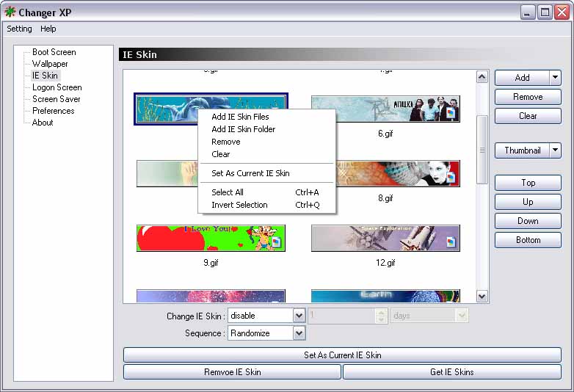Open the Setting menu
This screenshot has width=574, height=392.
(x=19, y=29)
